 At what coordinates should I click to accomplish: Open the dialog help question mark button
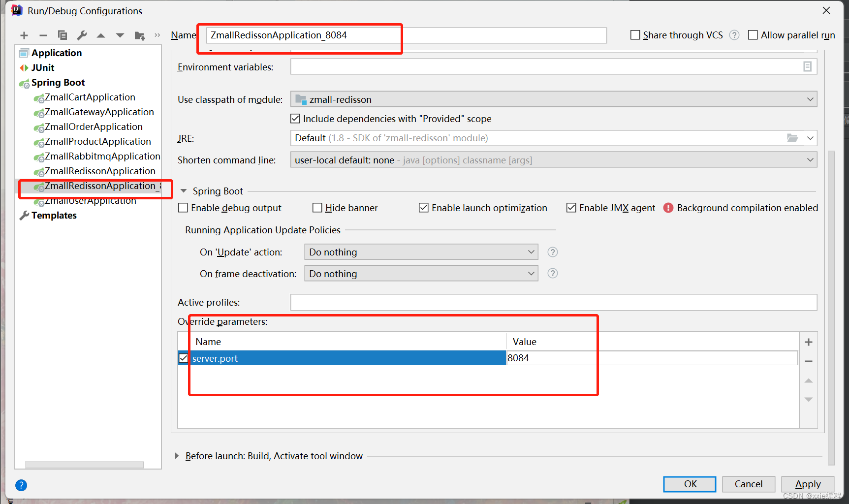21,485
